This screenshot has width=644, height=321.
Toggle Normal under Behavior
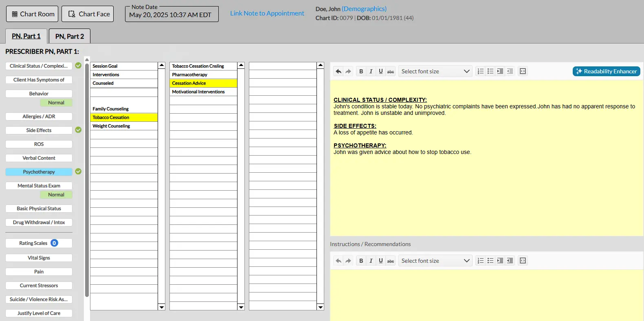[x=56, y=103]
